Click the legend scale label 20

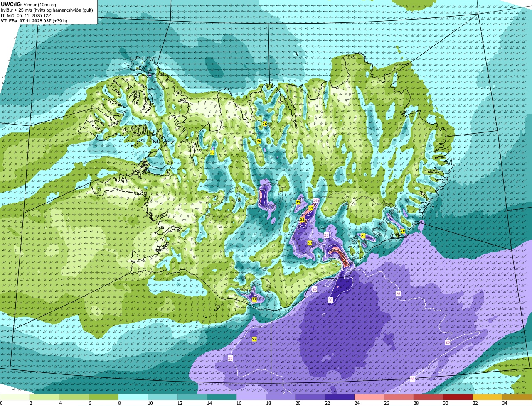(297, 403)
